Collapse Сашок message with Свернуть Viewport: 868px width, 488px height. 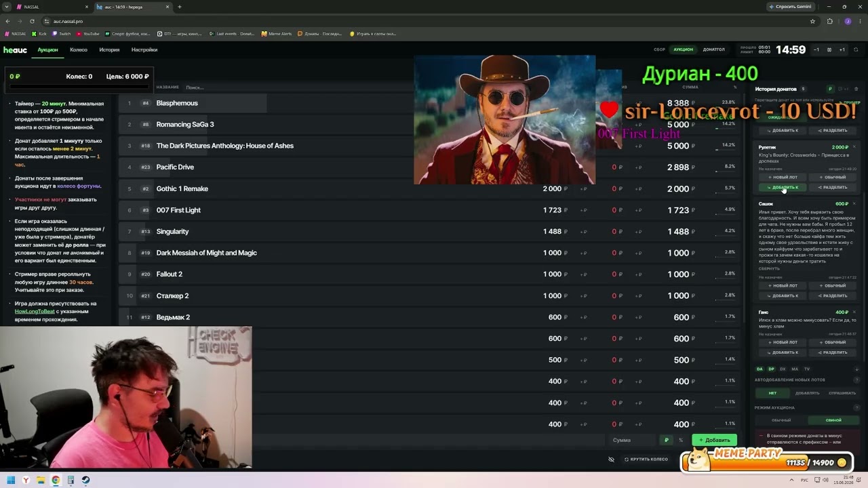click(769, 268)
